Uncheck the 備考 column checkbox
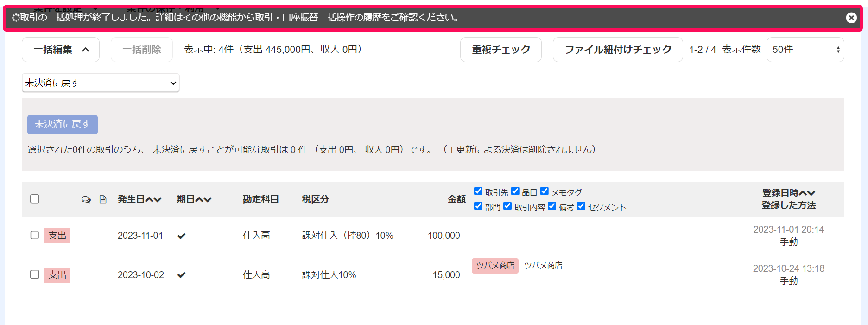The image size is (868, 325). click(x=552, y=206)
